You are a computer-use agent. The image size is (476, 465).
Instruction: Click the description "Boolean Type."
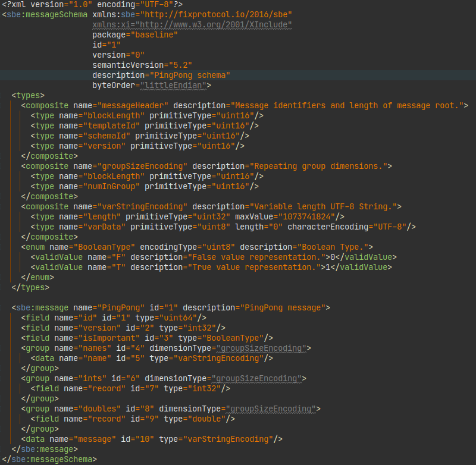click(x=333, y=247)
